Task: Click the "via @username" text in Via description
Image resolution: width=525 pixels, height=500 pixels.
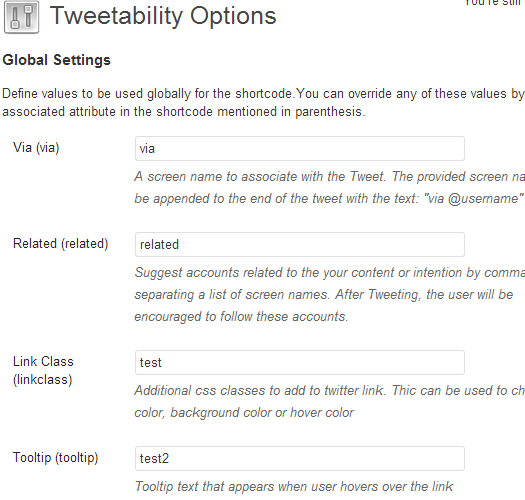Action: [x=474, y=199]
